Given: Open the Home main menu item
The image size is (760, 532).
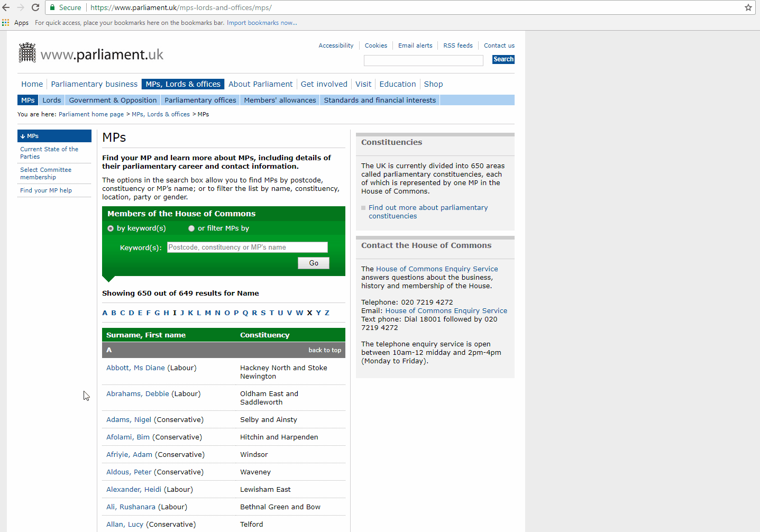Looking at the screenshot, I should (32, 84).
